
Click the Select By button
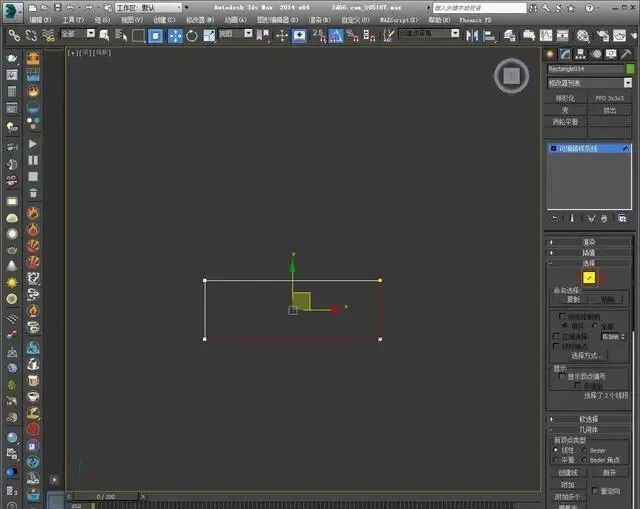point(587,356)
